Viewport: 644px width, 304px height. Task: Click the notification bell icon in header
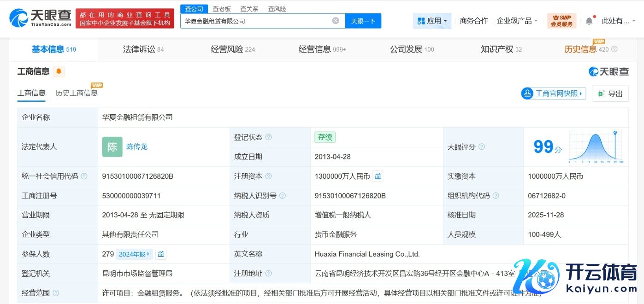click(589, 21)
